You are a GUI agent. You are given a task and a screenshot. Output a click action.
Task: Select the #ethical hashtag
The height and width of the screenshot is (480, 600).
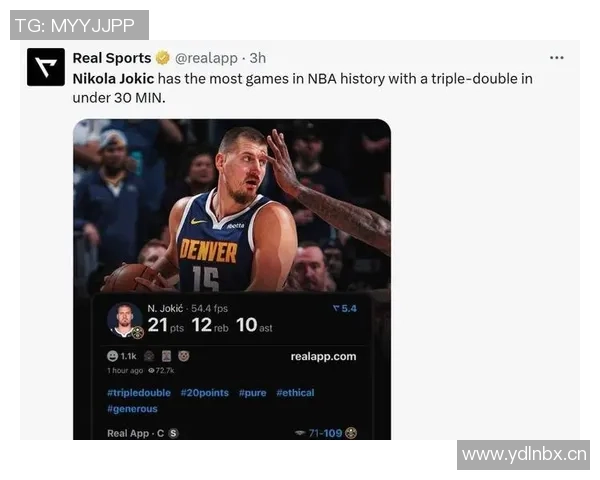295,393
